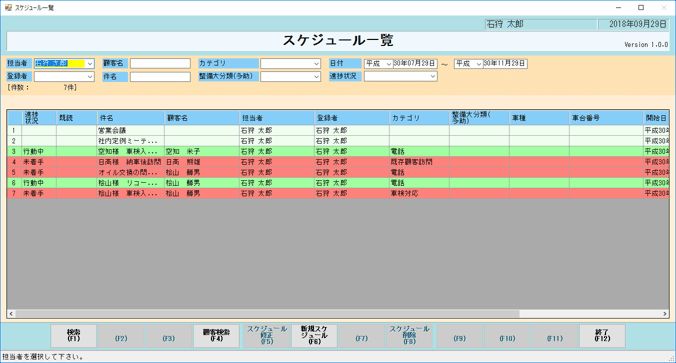Open the 担当者 combo box
Screen dimensions: 676x363
90,63
